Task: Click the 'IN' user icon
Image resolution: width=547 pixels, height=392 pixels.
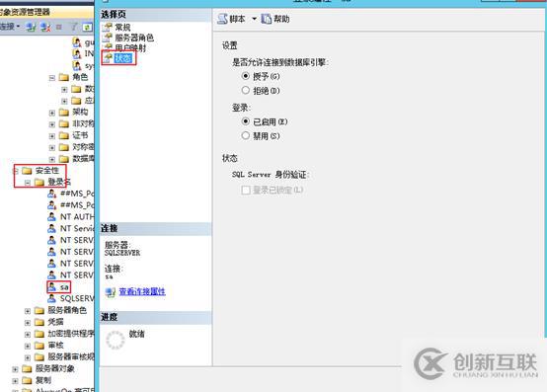Action: click(77, 53)
